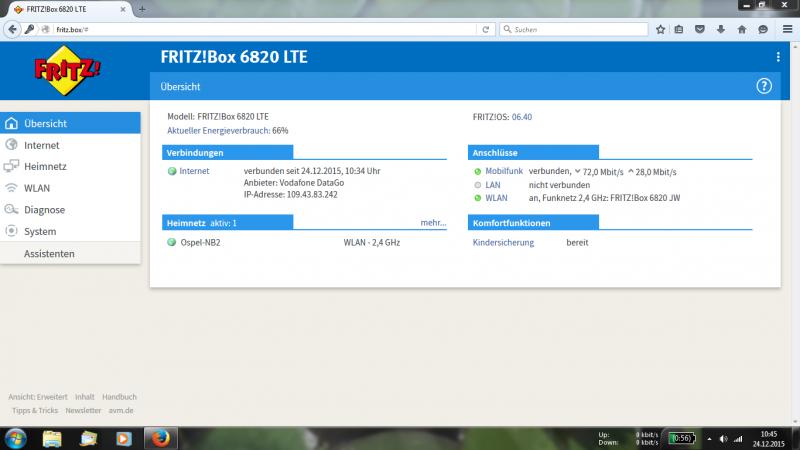Image resolution: width=800 pixels, height=450 pixels.
Task: Open the Internet link under Verbindungen
Action: [x=194, y=171]
